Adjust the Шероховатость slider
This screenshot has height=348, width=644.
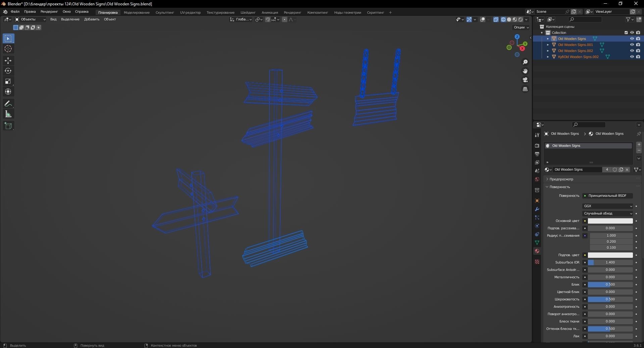pyautogui.click(x=610, y=299)
